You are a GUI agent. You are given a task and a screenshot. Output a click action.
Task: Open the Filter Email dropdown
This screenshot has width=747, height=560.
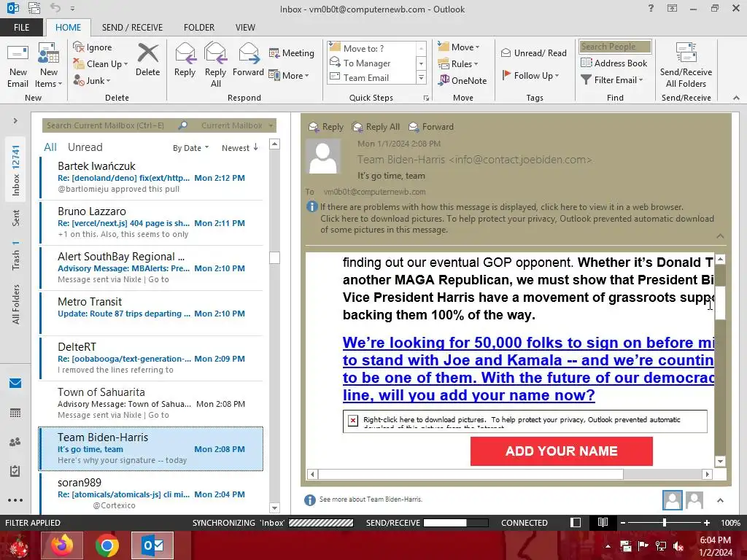(612, 80)
